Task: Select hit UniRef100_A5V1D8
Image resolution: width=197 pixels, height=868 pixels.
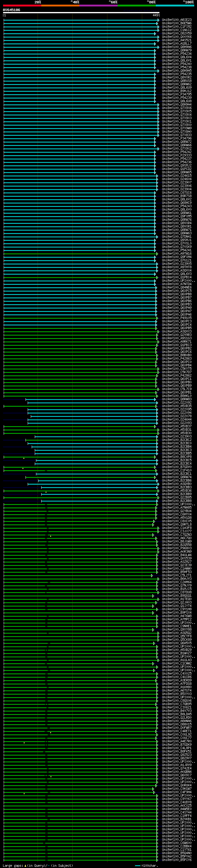Action: [177, 518]
